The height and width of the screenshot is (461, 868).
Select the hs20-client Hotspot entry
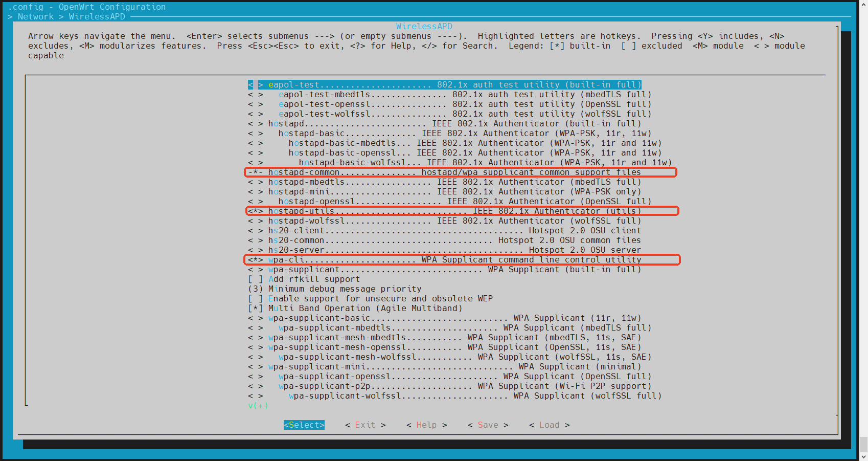pyautogui.click(x=454, y=231)
